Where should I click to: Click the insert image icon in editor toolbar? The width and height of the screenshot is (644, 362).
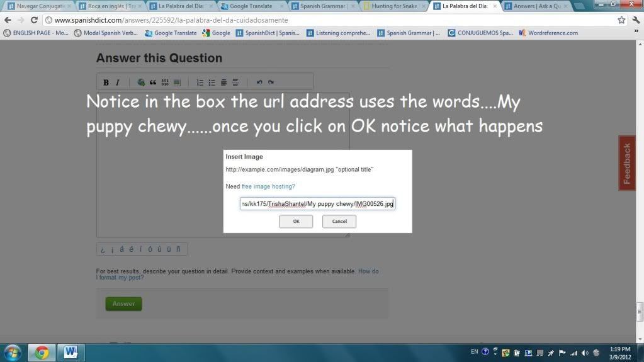pyautogui.click(x=177, y=82)
